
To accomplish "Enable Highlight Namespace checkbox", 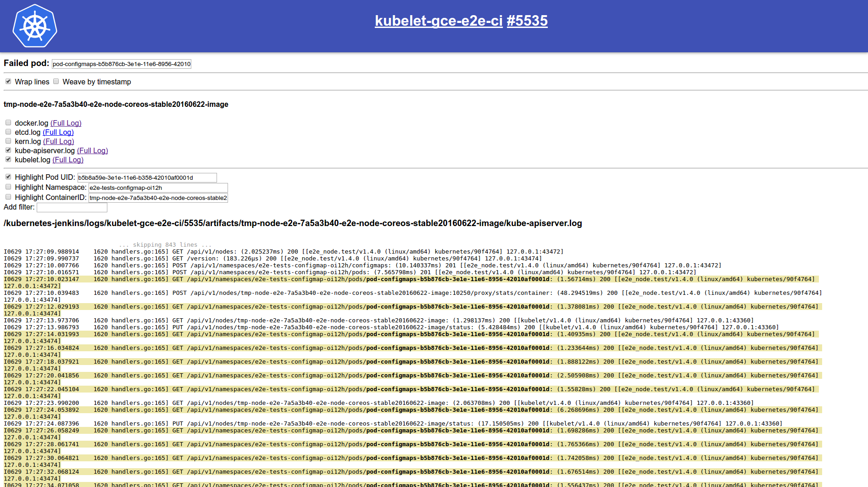I will [x=8, y=187].
